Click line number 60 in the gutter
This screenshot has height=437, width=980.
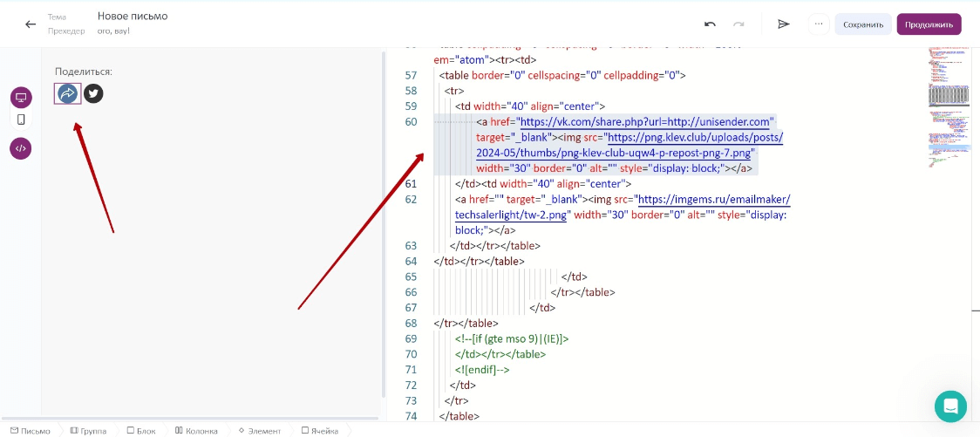point(411,122)
